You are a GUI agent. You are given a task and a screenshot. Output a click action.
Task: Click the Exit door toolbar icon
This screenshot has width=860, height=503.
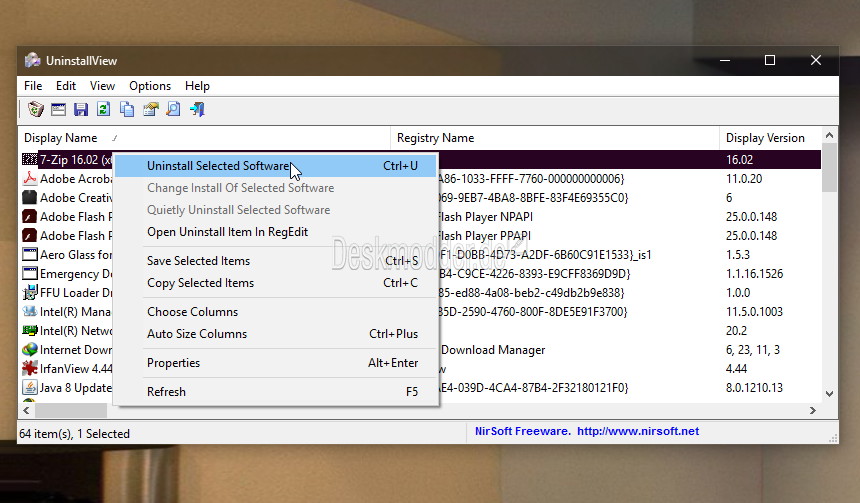point(197,109)
